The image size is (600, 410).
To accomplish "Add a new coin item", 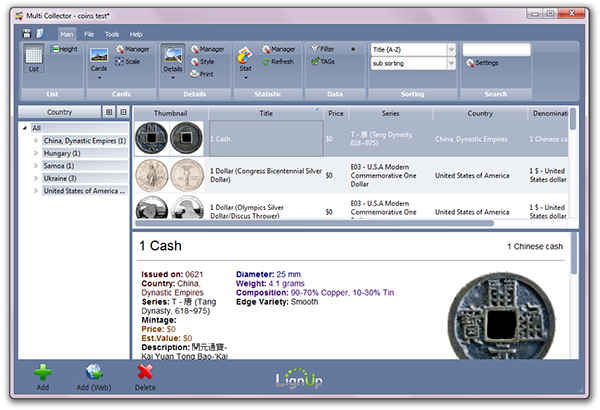I will tap(42, 377).
